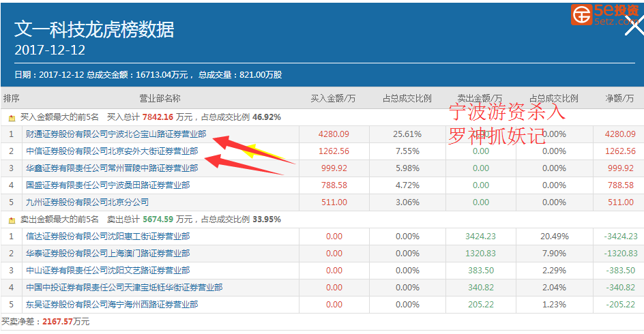Viewport: 644px width, 334px height.
Task: Select buy amount 788.58 for 国盛证券
Action: click(x=334, y=185)
